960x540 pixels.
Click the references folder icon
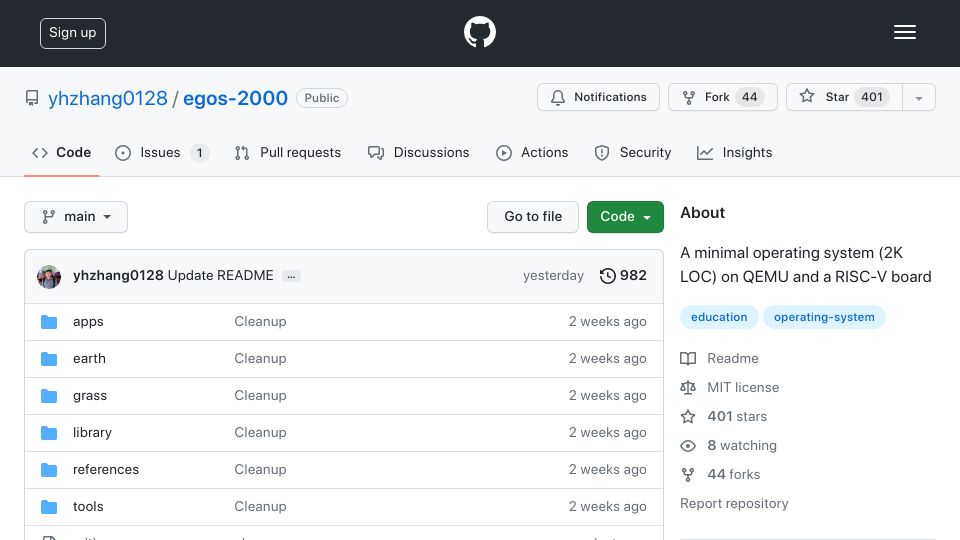point(49,470)
